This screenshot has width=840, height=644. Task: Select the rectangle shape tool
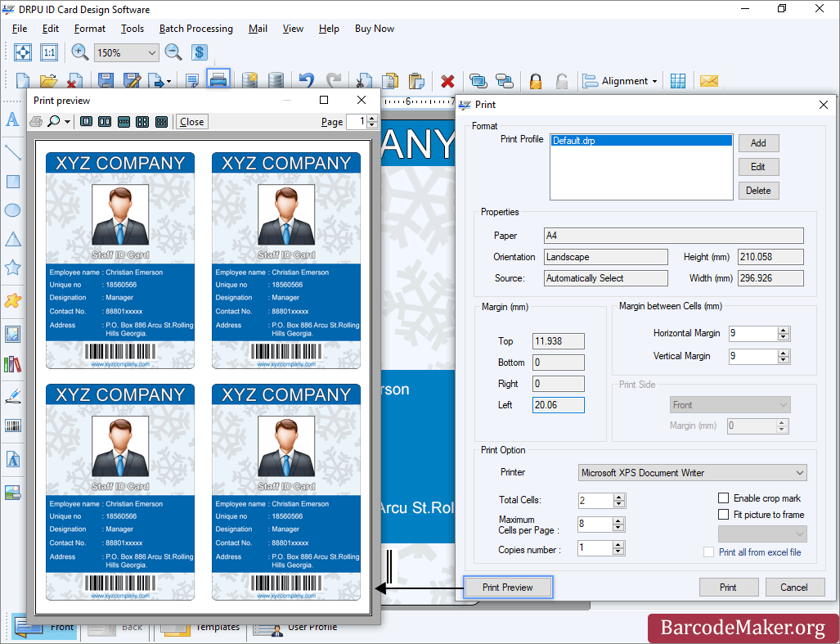click(x=13, y=182)
